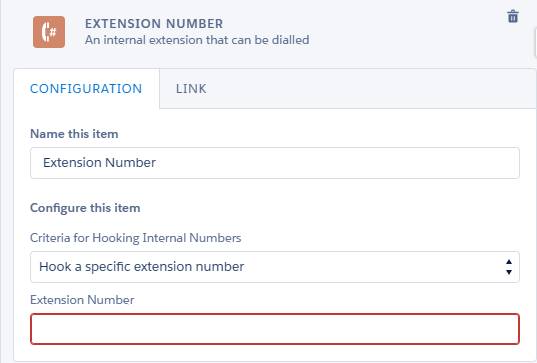Click the blank panel space below the Extension Number field

[275, 353]
